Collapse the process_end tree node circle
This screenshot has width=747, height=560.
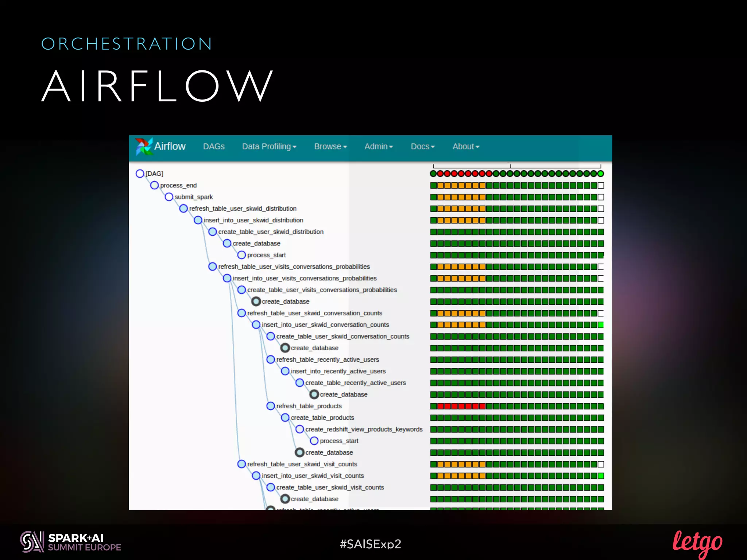click(154, 185)
